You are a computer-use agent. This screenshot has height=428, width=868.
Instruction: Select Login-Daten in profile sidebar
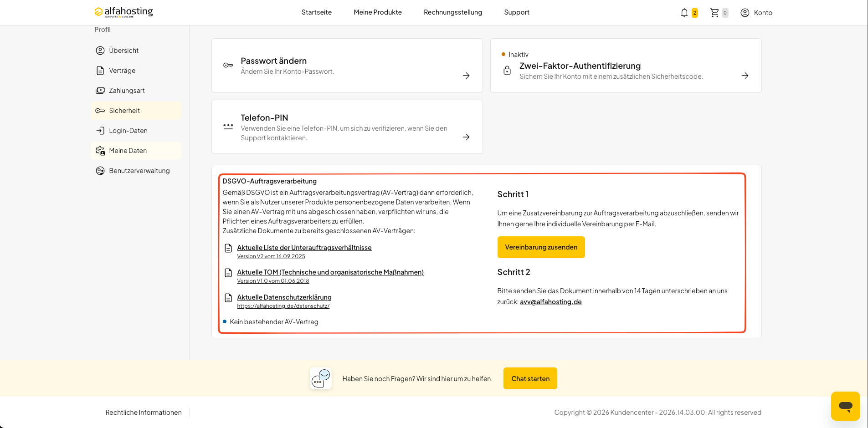pos(136,131)
